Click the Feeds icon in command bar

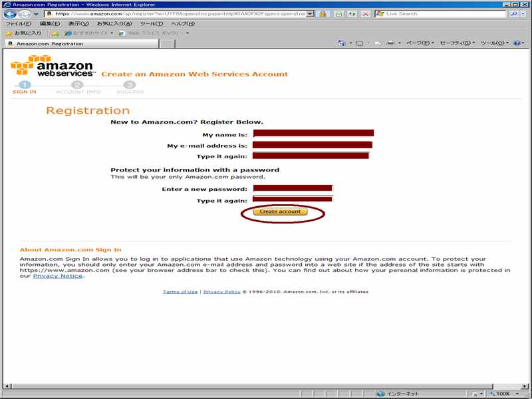point(359,43)
